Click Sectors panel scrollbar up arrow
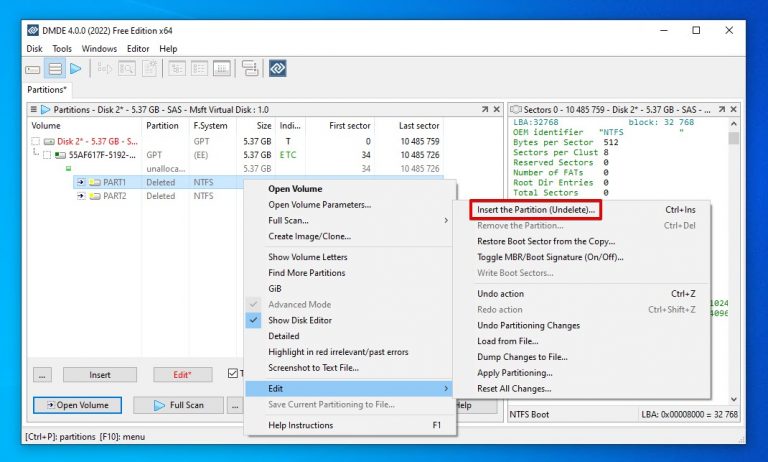The width and height of the screenshot is (768, 462). [734, 124]
